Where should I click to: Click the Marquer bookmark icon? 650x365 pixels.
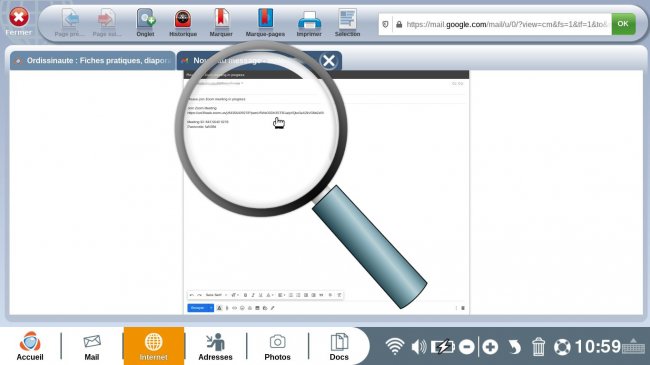tap(221, 23)
